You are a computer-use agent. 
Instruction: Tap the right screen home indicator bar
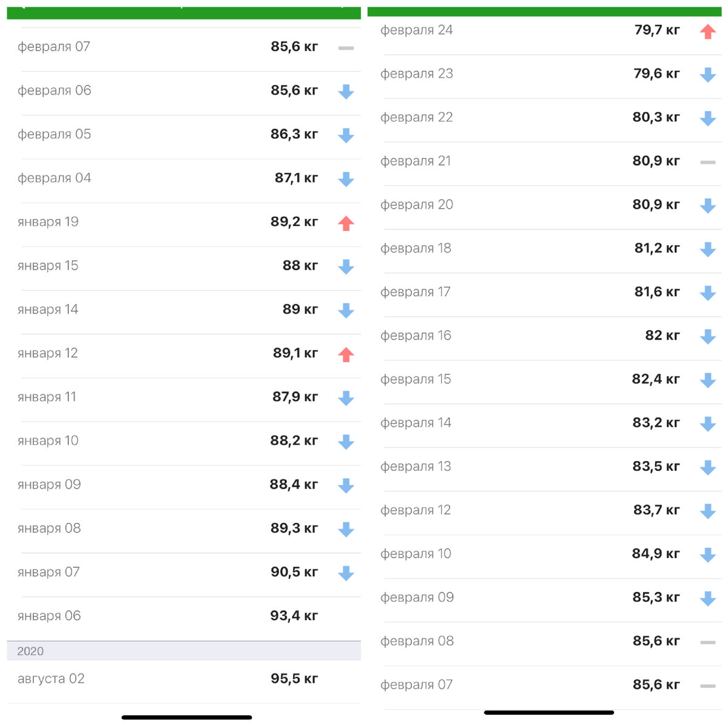(x=548, y=712)
